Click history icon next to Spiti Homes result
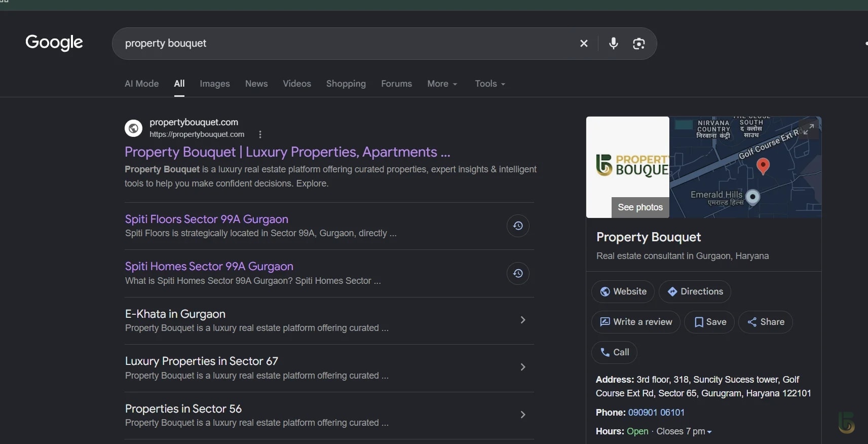This screenshot has width=868, height=444. 518,273
